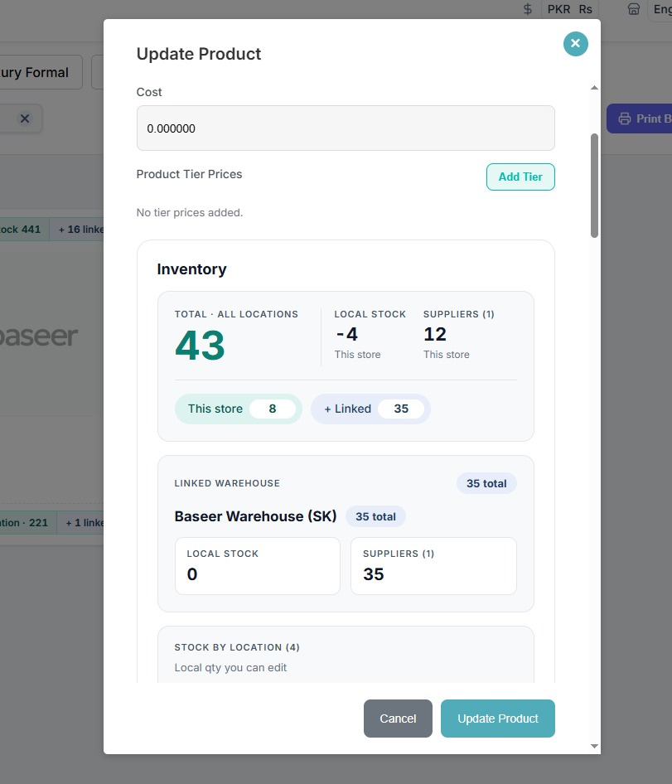The image size is (672, 784).
Task: Click the dialog vertical scrollbar thumb
Action: pos(594,186)
